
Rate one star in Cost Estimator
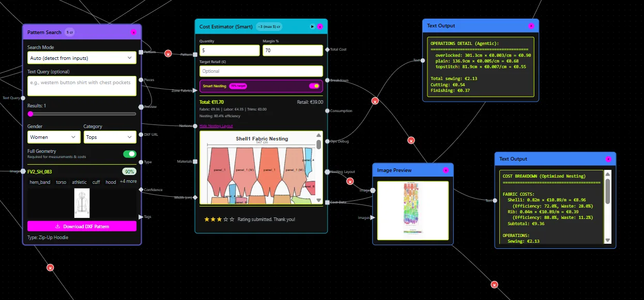(x=207, y=219)
